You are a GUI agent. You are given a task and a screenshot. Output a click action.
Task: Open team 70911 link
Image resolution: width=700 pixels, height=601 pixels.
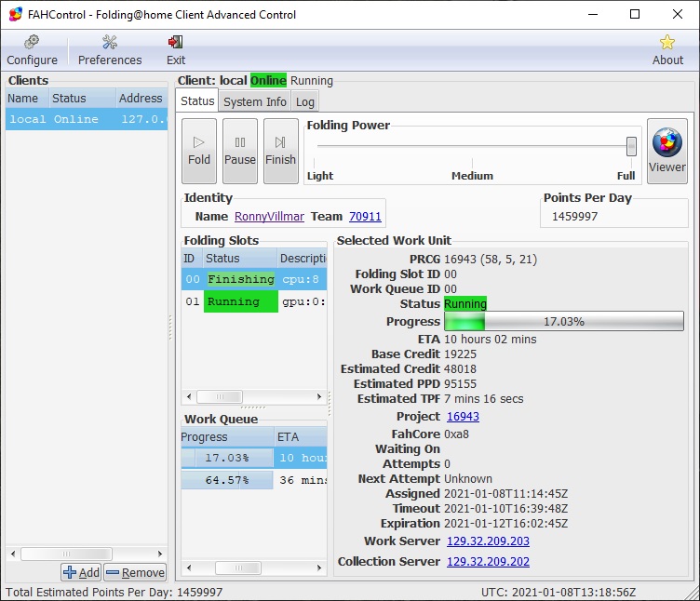(x=365, y=217)
